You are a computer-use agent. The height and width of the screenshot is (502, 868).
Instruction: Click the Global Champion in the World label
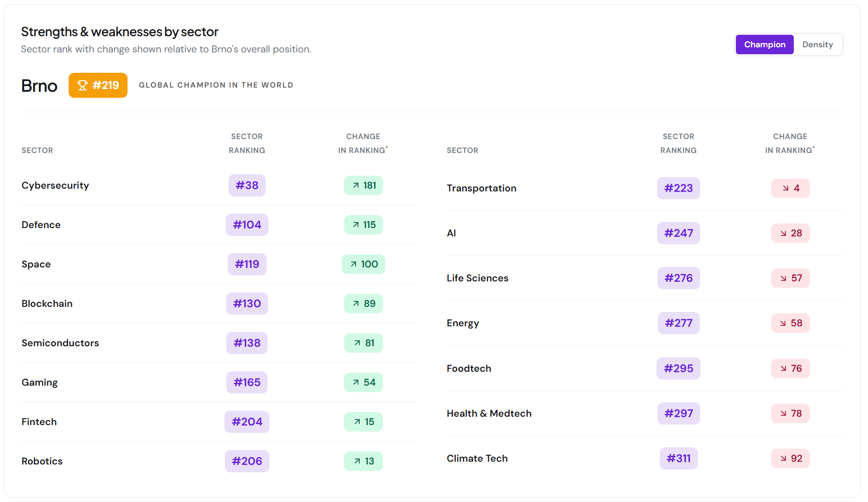coord(216,85)
